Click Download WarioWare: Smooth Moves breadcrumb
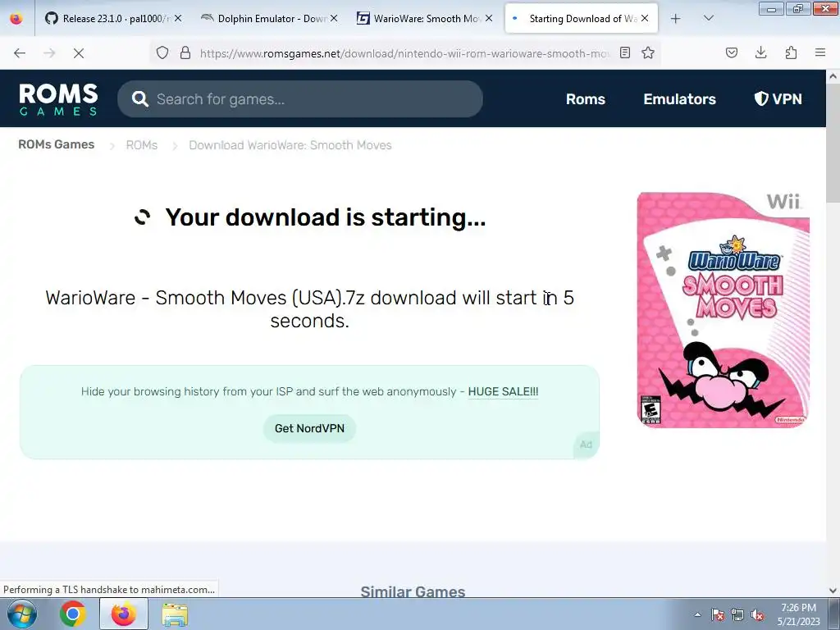Image resolution: width=840 pixels, height=630 pixels. coord(290,145)
